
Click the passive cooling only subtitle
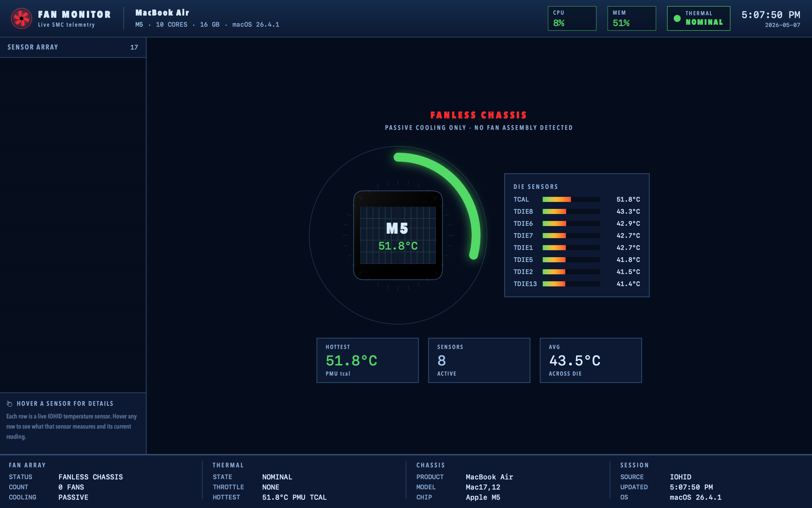click(x=479, y=128)
